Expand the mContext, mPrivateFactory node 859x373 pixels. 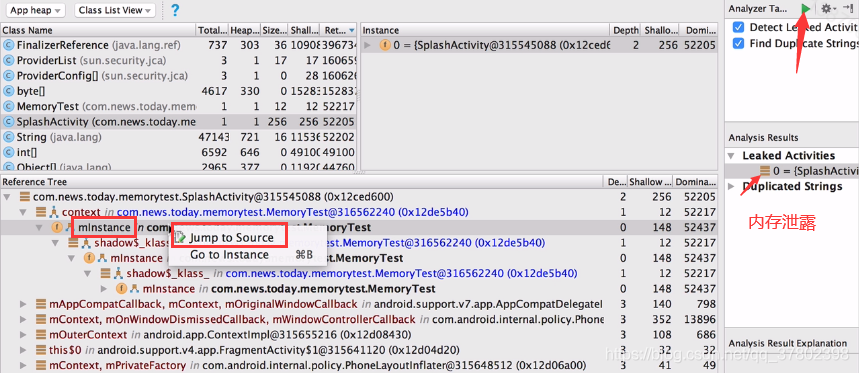point(24,365)
